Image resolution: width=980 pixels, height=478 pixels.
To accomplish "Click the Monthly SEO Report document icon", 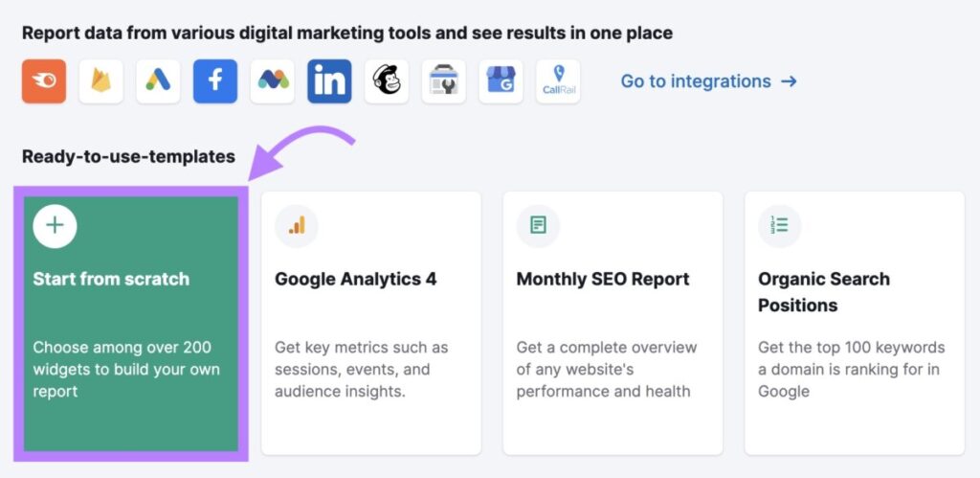I will click(x=538, y=226).
